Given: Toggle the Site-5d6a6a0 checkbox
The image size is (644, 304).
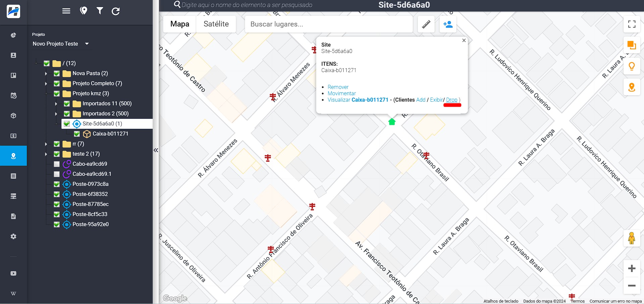Looking at the screenshot, I should pyautogui.click(x=67, y=124).
